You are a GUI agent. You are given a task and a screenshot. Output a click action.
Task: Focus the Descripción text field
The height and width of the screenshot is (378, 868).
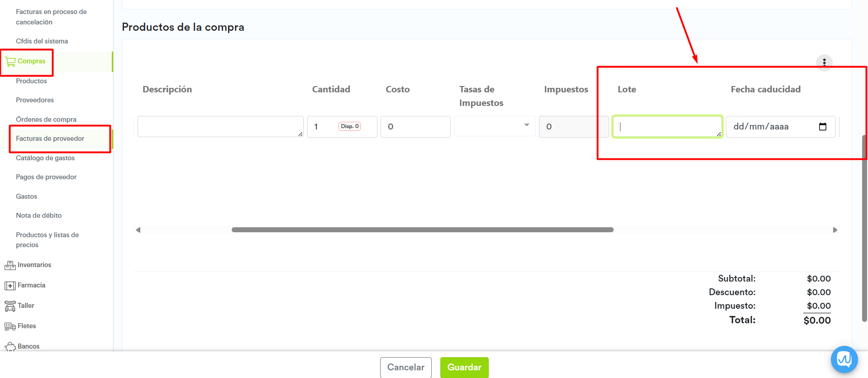coord(220,126)
